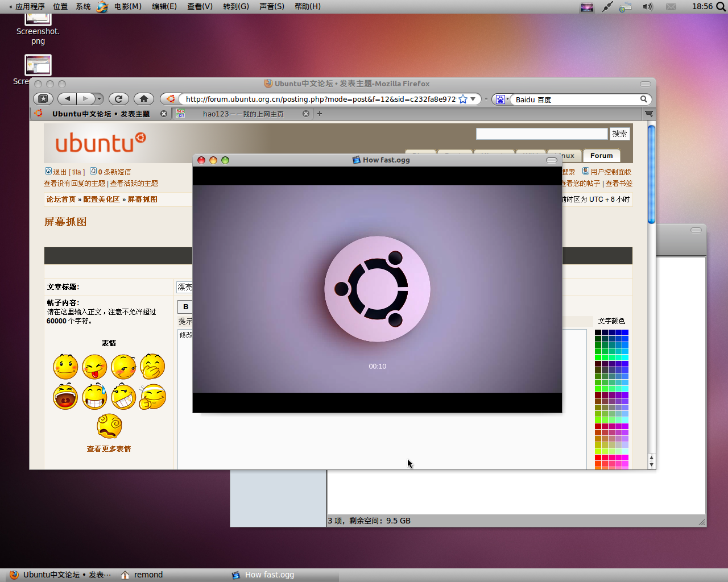Insert the dizzy swirl-eyes emoticon
728x582 pixels.
(x=109, y=426)
